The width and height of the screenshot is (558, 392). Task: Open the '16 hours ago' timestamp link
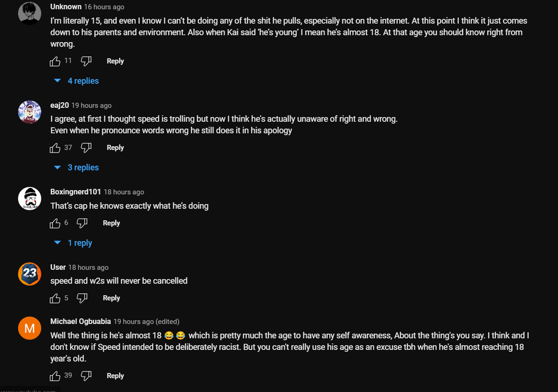point(104,7)
